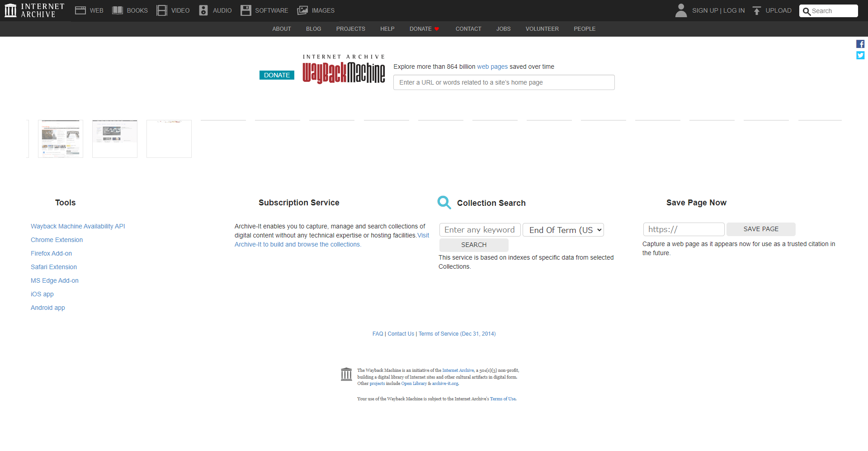Open Firefox Add-on link
The width and height of the screenshot is (868, 451).
[x=51, y=253]
